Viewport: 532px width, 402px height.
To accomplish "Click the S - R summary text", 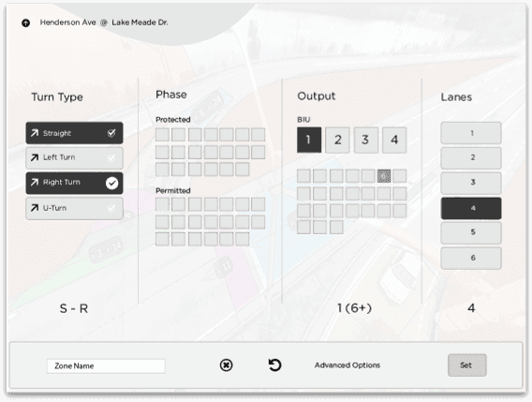I will (74, 308).
